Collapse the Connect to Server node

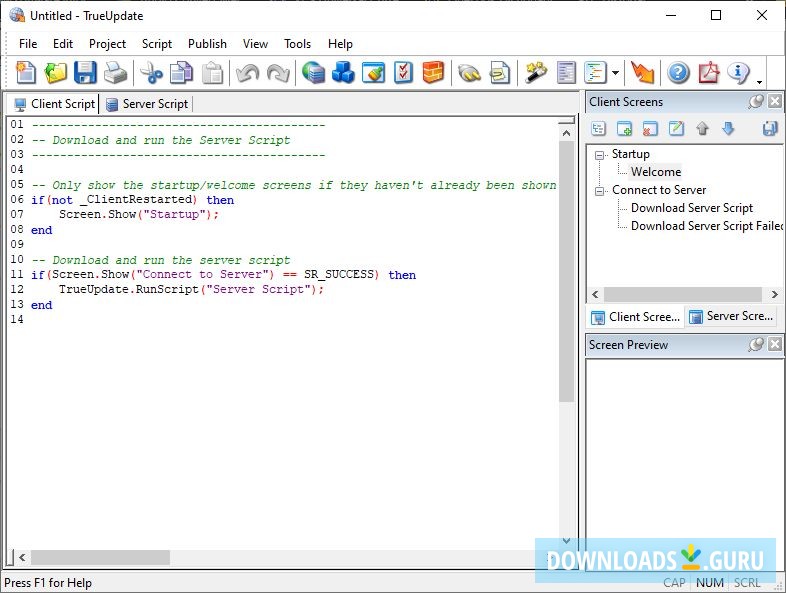point(599,191)
